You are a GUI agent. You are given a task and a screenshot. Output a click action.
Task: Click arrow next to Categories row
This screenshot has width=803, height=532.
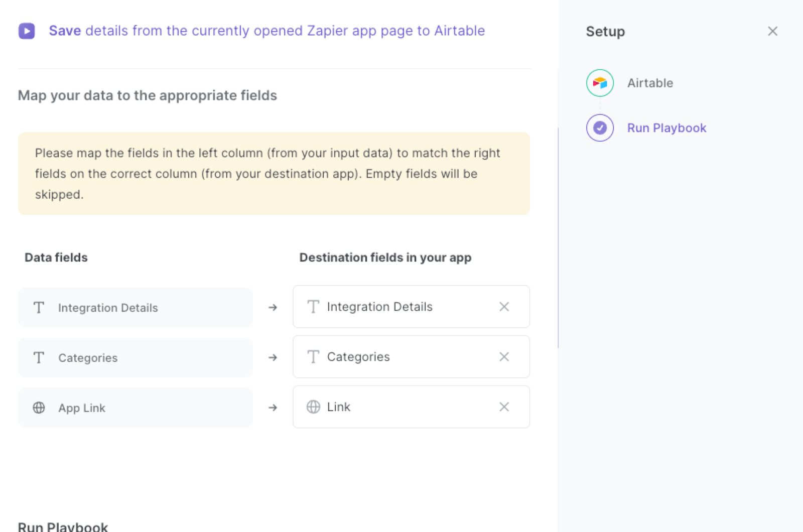[x=273, y=357]
